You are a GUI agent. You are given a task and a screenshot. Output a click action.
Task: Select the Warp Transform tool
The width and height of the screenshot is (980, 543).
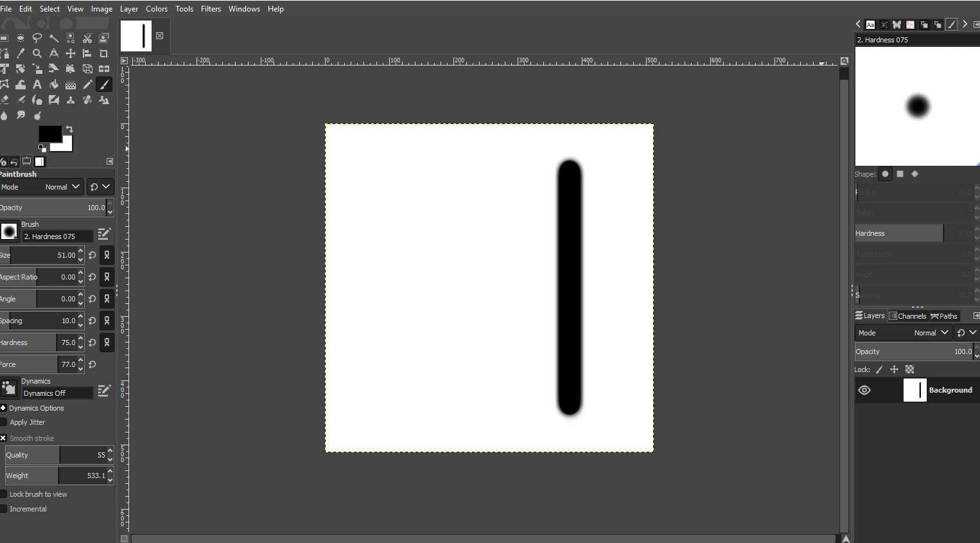point(21,84)
